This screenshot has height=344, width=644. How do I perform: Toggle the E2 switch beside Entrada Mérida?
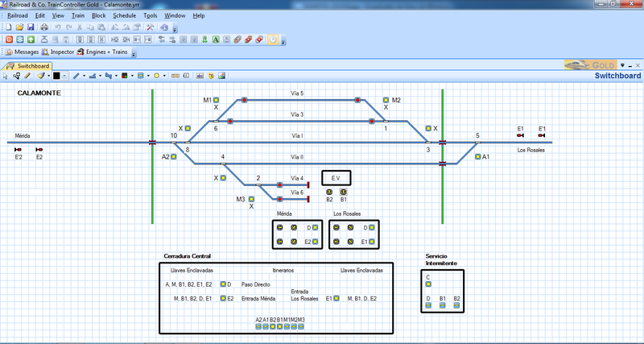pyautogui.click(x=223, y=298)
